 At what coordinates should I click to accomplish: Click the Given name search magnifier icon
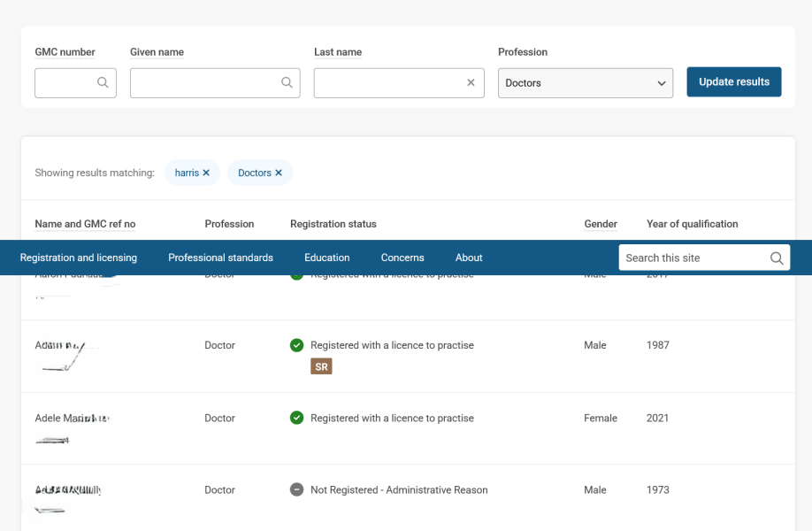[287, 82]
